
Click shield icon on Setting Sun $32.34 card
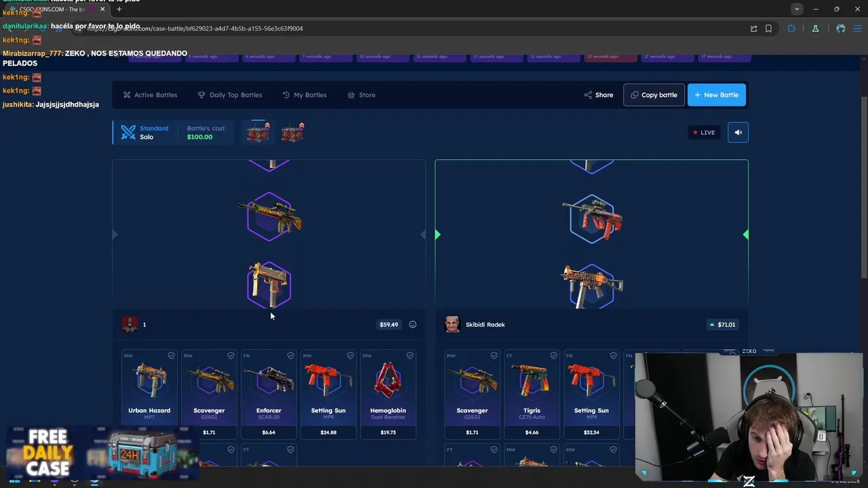(613, 356)
